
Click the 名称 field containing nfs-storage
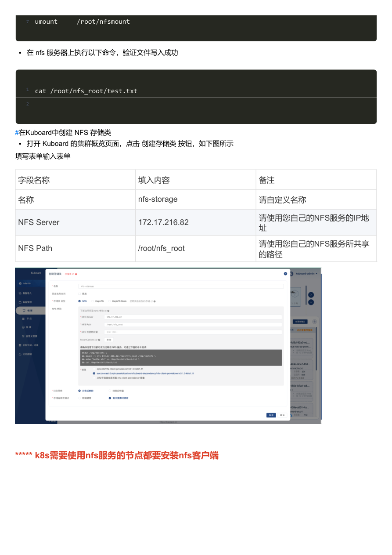[181, 286]
